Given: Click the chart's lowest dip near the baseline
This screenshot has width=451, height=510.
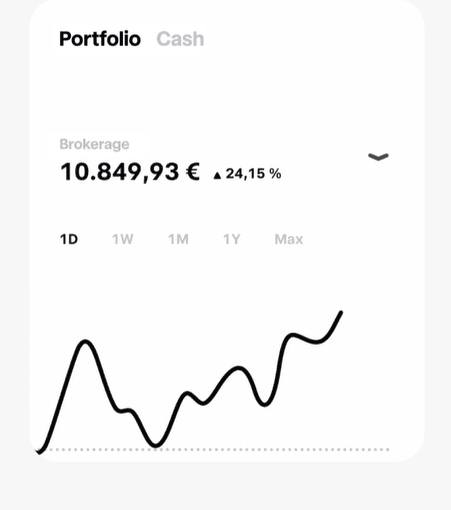Looking at the screenshot, I should coord(155,445).
